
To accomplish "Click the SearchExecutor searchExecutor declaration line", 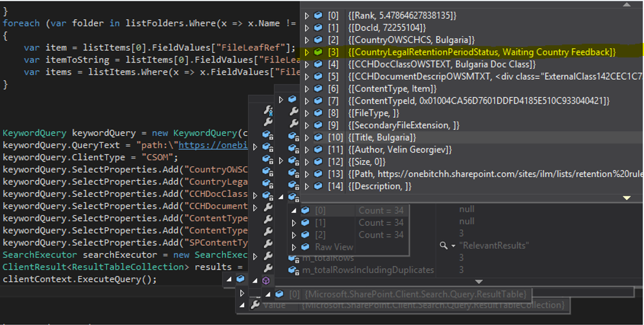I will click(126, 255).
